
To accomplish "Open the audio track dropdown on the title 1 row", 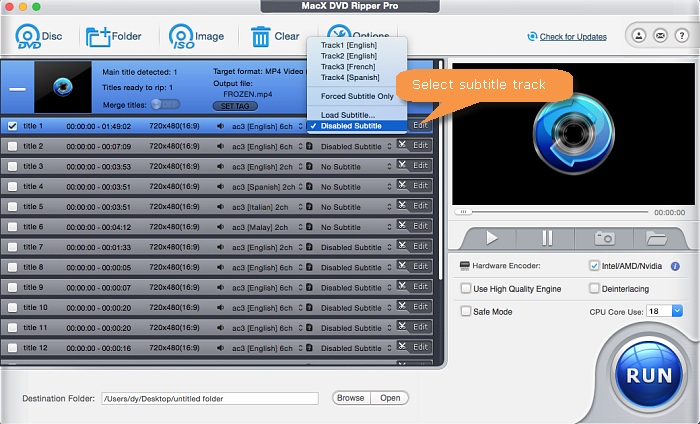I will point(267,126).
